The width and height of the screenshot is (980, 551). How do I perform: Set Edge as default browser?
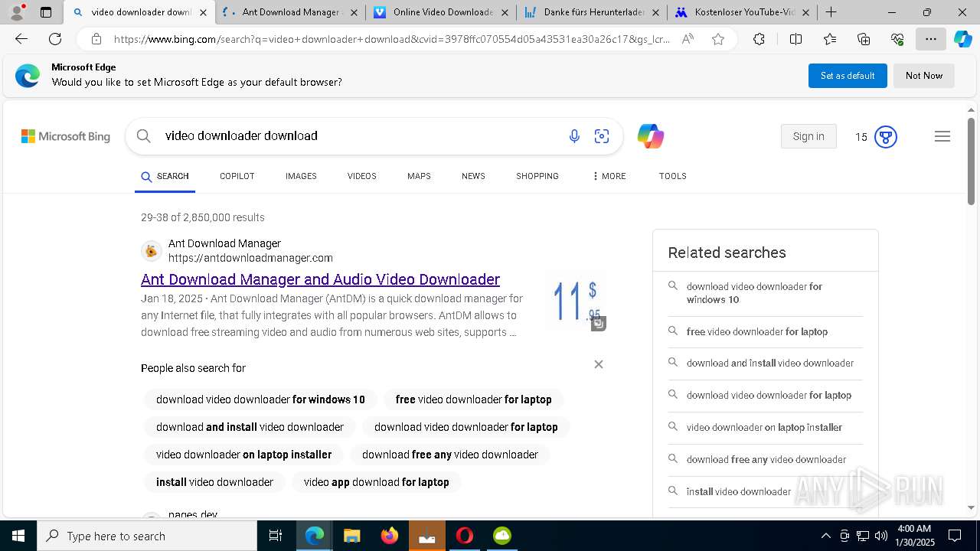(848, 76)
